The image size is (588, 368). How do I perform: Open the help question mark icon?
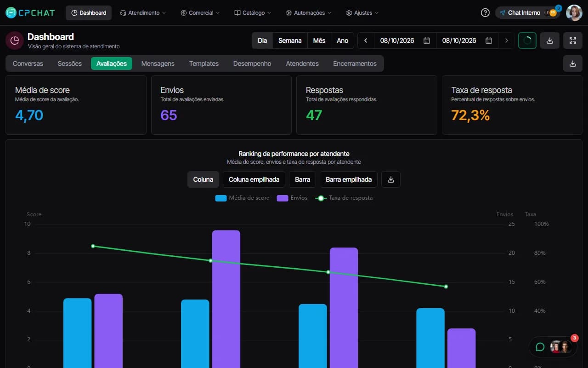click(485, 13)
